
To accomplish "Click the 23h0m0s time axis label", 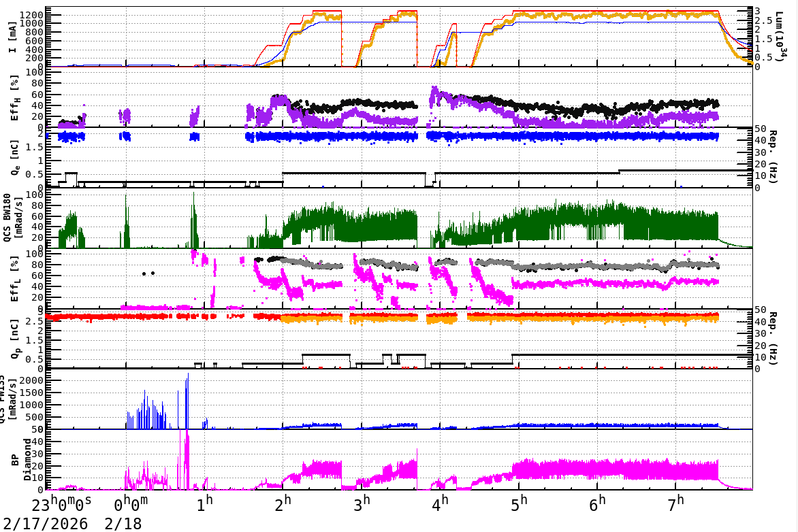I will pos(62,505).
